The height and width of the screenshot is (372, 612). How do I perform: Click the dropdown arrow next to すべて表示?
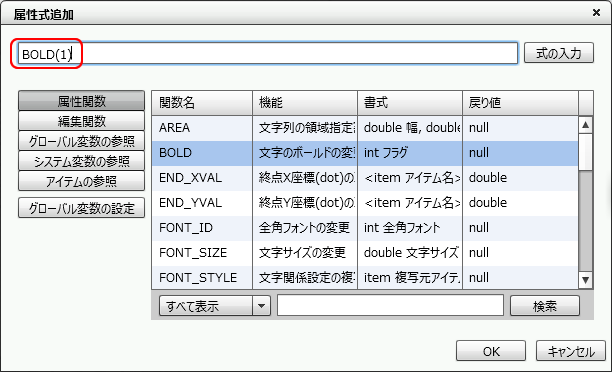pyautogui.click(x=261, y=306)
